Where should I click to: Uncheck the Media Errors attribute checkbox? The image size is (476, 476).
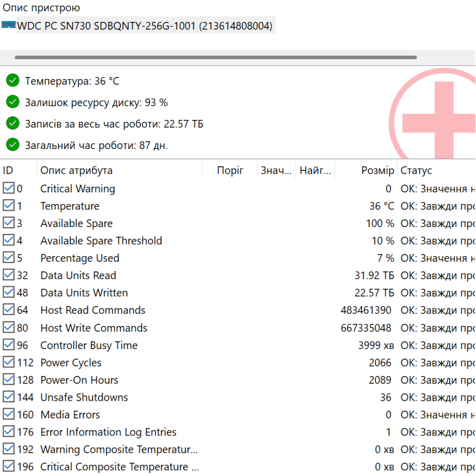(x=9, y=415)
